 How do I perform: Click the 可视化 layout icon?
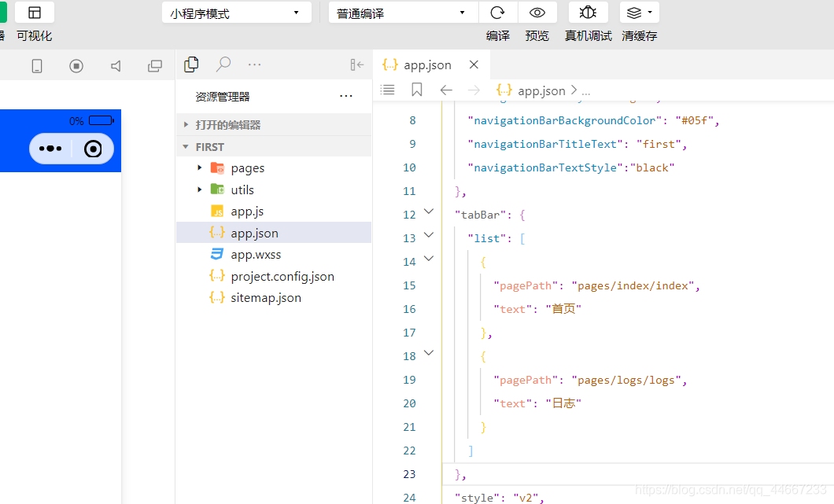click(35, 13)
